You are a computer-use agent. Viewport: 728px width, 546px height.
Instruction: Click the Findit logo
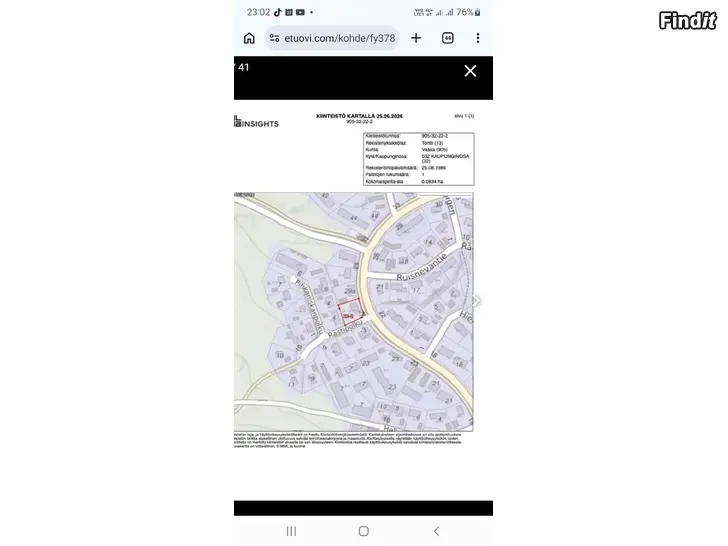pos(688,20)
